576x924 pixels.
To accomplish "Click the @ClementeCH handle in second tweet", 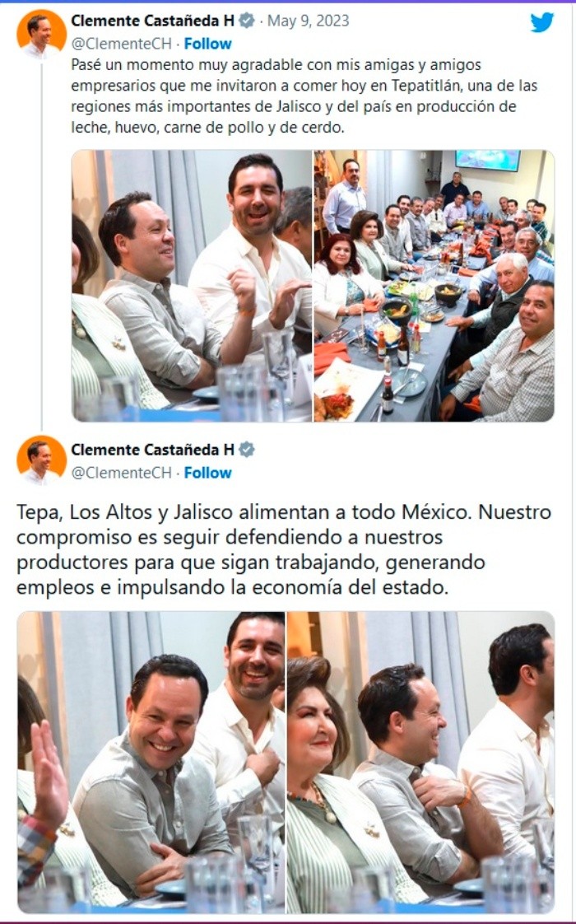I will tap(121, 473).
